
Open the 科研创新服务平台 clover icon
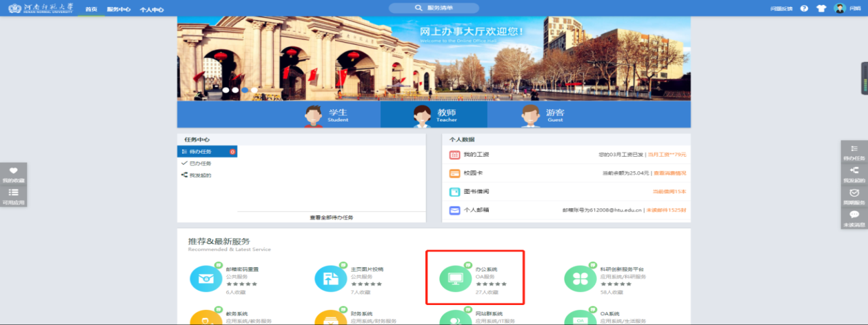tap(578, 278)
